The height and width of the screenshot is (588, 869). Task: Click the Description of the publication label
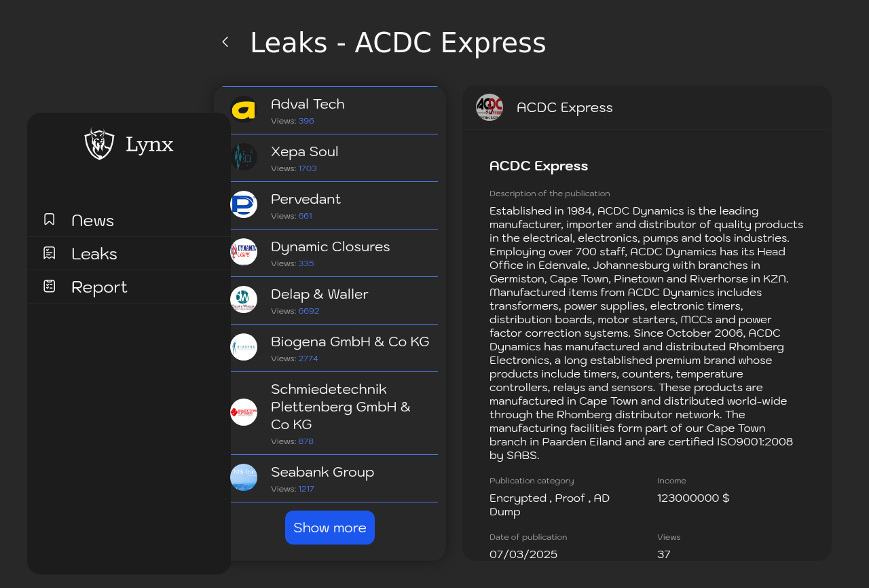(x=550, y=194)
